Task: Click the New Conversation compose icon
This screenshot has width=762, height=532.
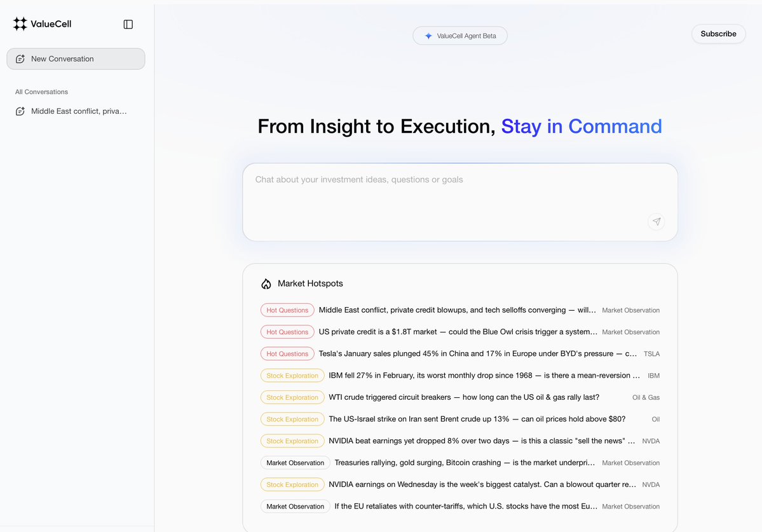Action: (x=20, y=58)
